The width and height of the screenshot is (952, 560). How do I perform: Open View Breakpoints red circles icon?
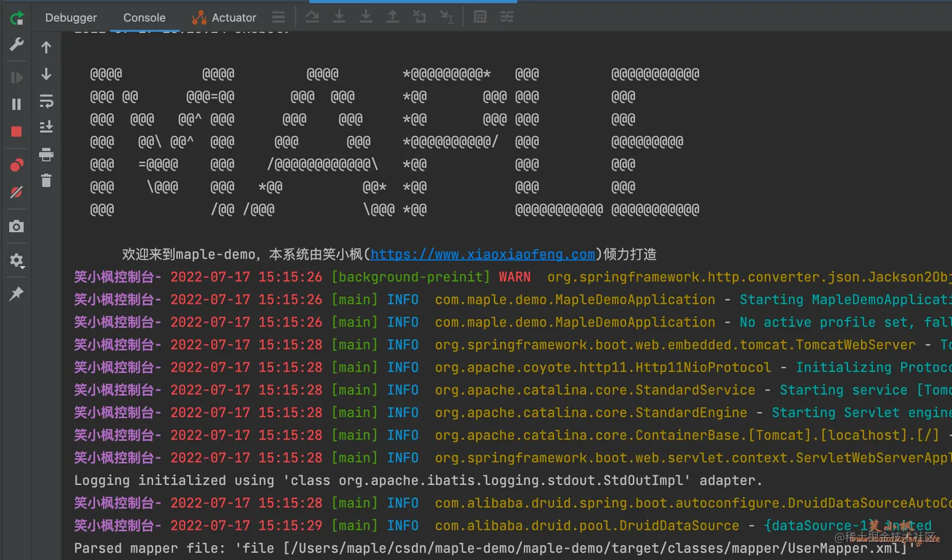point(17,165)
